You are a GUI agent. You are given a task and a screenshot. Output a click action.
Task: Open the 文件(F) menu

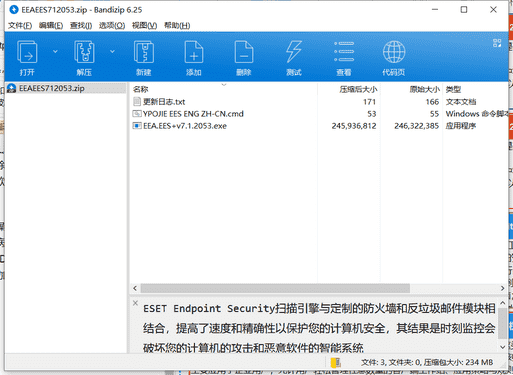(20, 25)
